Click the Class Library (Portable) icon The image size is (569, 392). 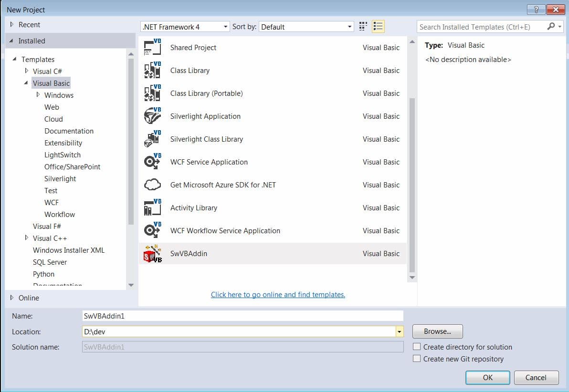tap(152, 93)
